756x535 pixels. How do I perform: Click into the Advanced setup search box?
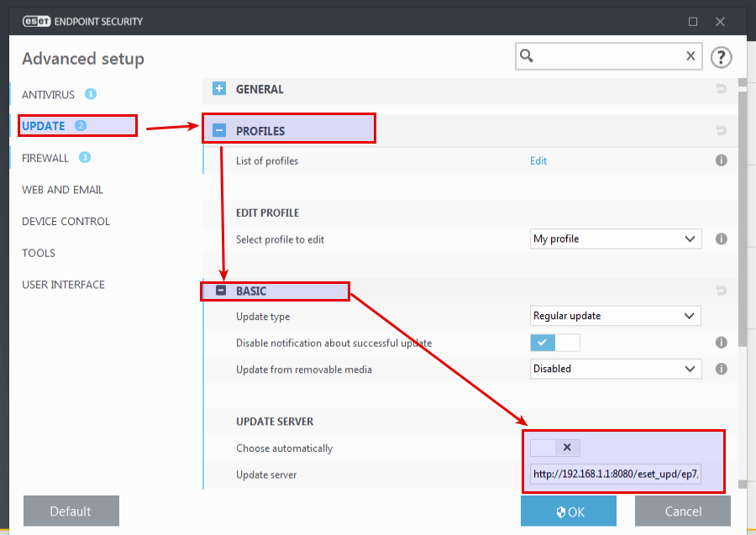click(x=608, y=56)
